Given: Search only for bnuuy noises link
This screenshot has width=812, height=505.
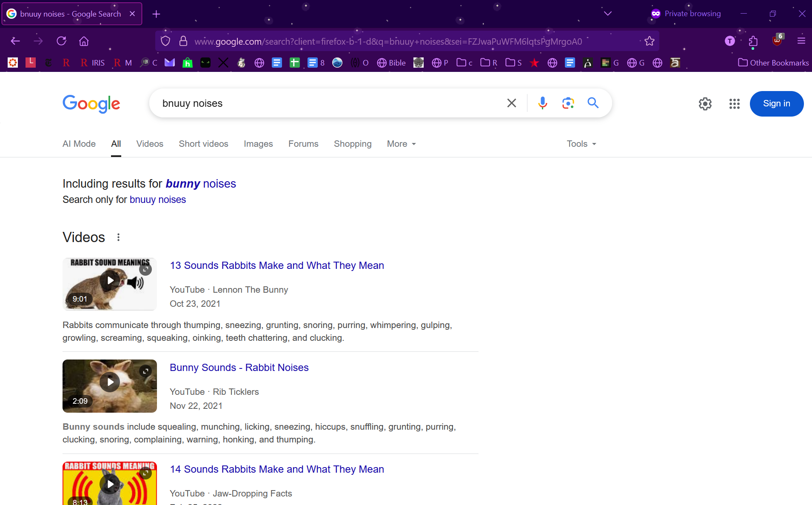Looking at the screenshot, I should click(x=157, y=200).
